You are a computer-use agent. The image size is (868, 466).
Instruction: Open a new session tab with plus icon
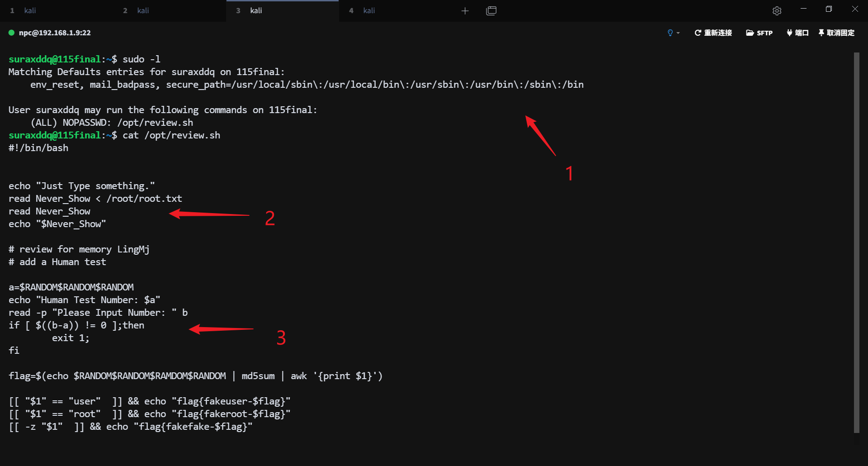[465, 11]
